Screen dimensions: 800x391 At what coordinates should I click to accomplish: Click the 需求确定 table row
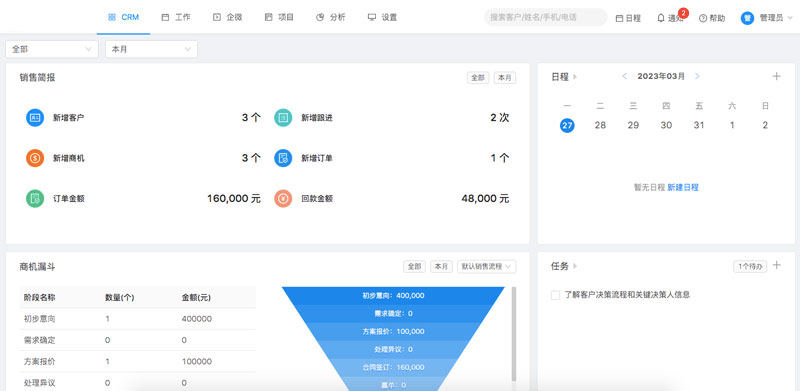137,340
